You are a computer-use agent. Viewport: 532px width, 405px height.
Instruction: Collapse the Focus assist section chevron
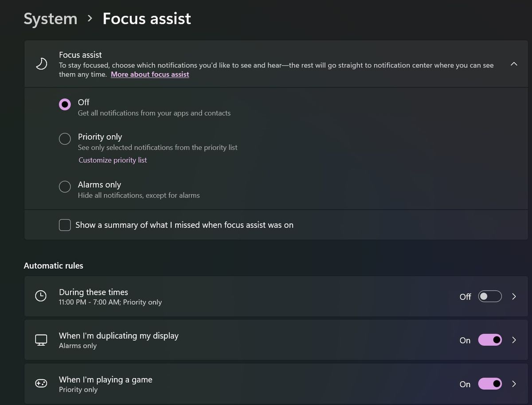tap(514, 64)
